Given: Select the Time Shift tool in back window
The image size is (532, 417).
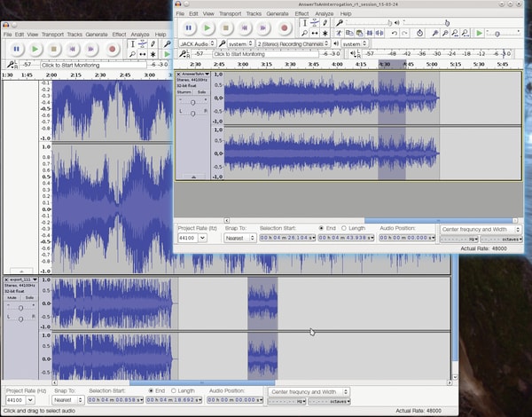Looking at the screenshot, I should pos(143,54).
